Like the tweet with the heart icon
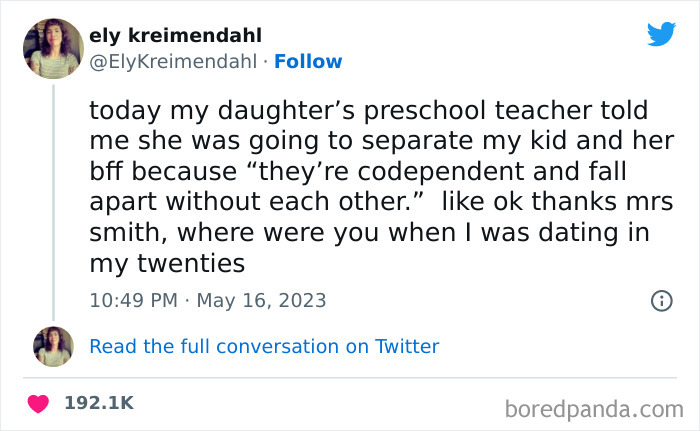Viewport: 700px width, 431px height. [x=40, y=403]
